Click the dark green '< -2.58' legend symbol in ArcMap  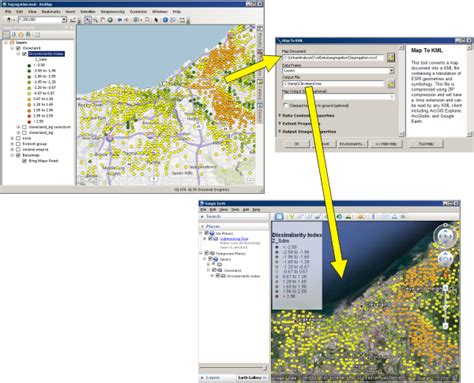[x=29, y=65]
